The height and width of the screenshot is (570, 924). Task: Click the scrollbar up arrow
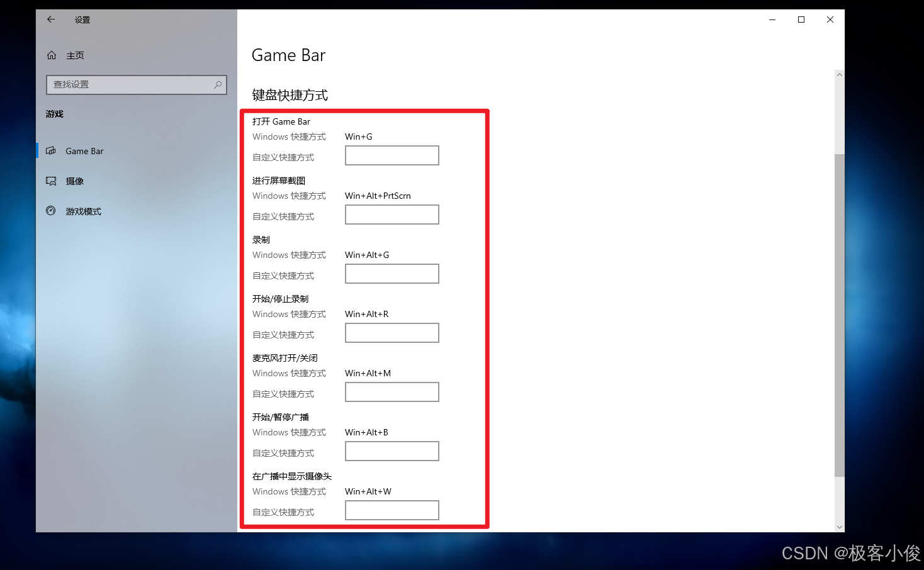(x=839, y=75)
